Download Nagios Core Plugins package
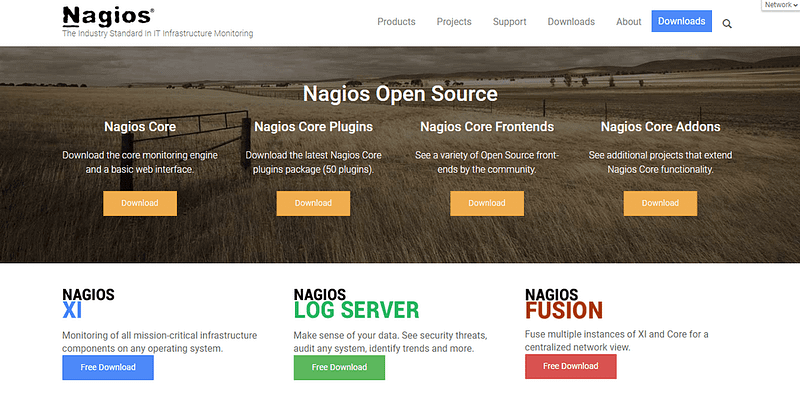This screenshot has height=404, width=800. point(313,203)
